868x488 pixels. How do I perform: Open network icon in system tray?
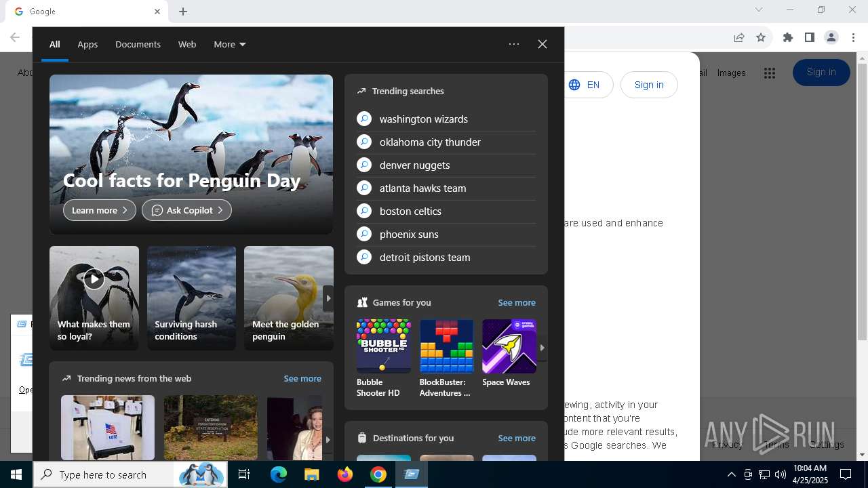pos(764,474)
